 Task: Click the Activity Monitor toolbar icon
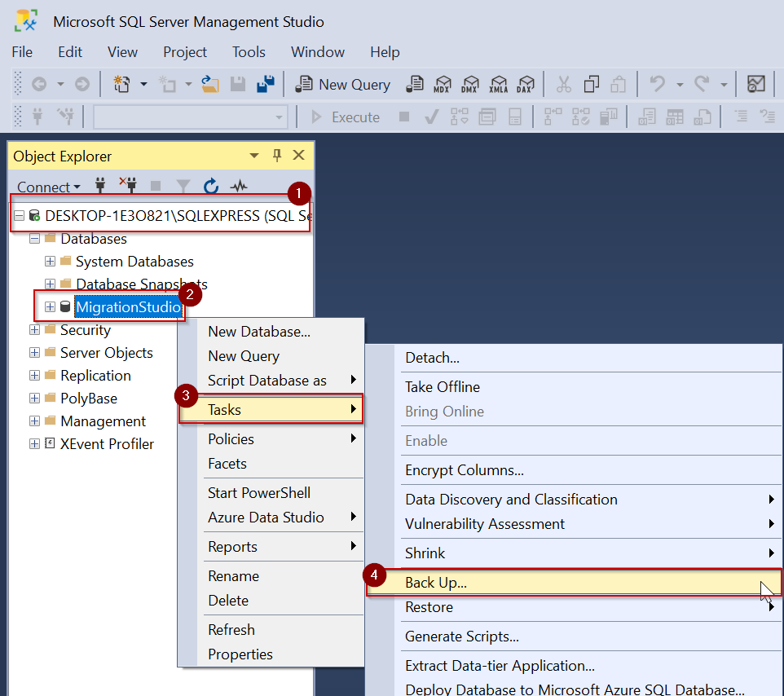click(756, 84)
